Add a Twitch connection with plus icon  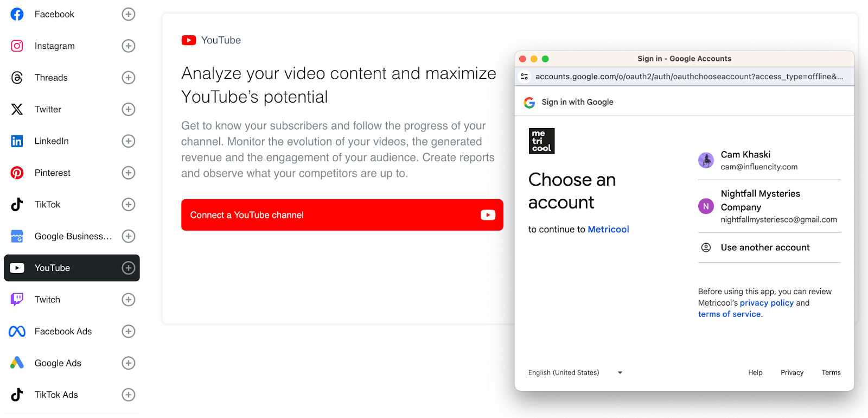pyautogui.click(x=129, y=300)
